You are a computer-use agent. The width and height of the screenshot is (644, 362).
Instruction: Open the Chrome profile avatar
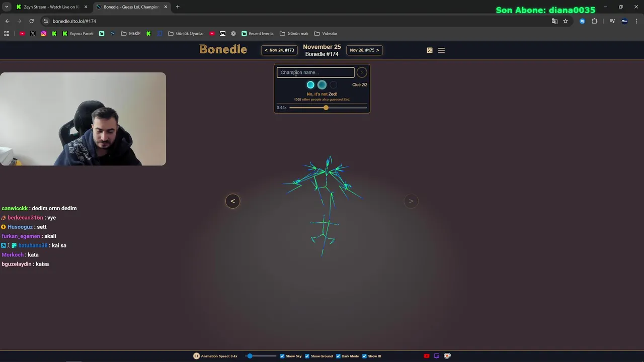pyautogui.click(x=624, y=21)
